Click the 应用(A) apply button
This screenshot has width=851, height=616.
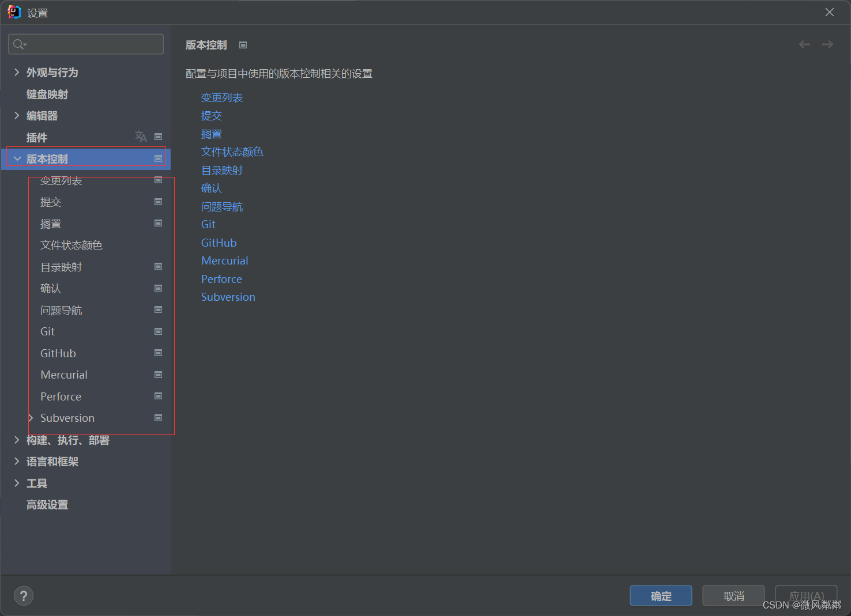coord(806,596)
